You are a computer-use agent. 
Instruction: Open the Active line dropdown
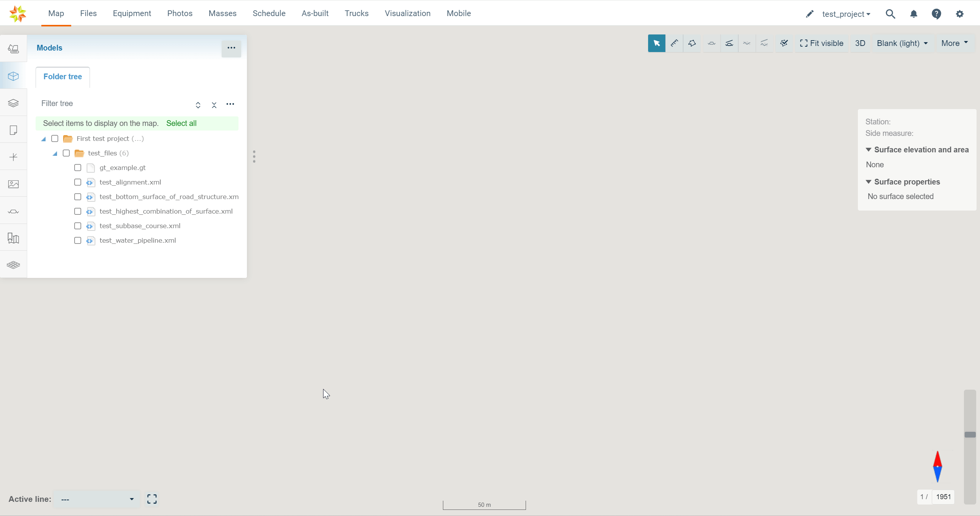coord(96,499)
